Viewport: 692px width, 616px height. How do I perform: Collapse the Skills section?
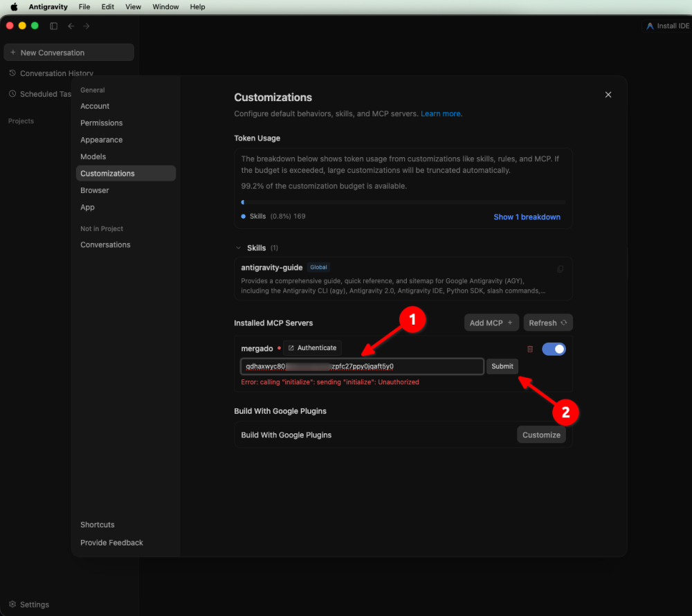pos(238,248)
